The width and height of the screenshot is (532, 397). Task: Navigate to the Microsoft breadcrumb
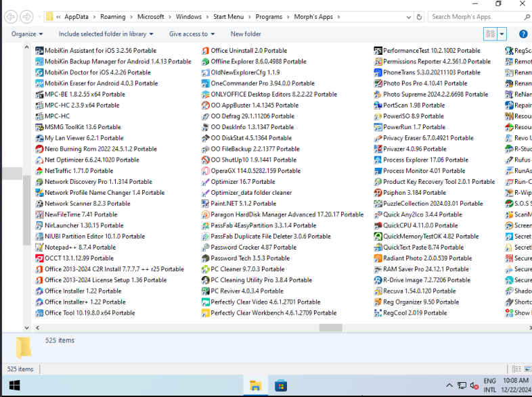click(x=151, y=17)
